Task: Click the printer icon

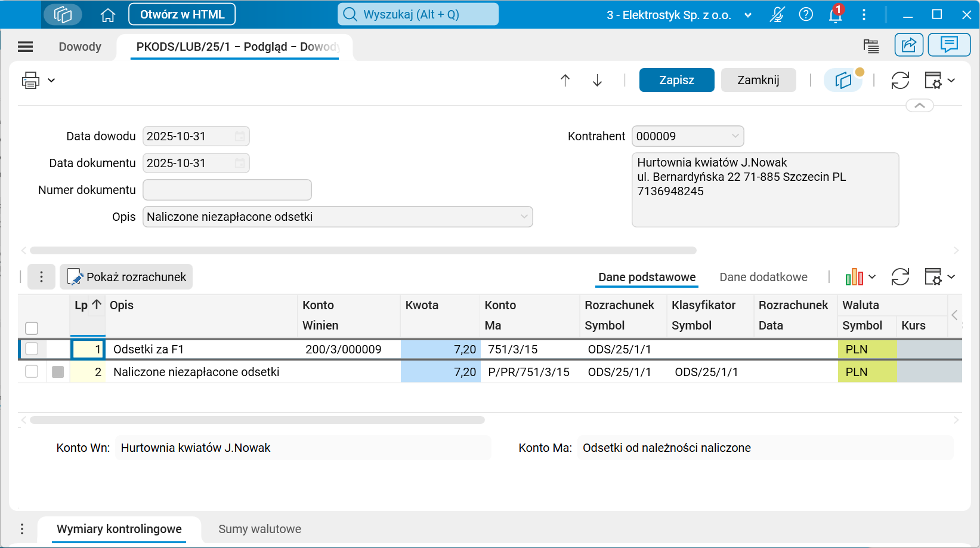Action: 30,80
